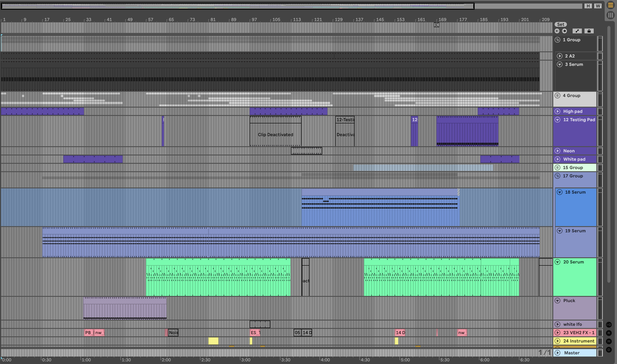This screenshot has height=364, width=617.
Task: Jump to previous locator arrow
Action: [x=557, y=31]
